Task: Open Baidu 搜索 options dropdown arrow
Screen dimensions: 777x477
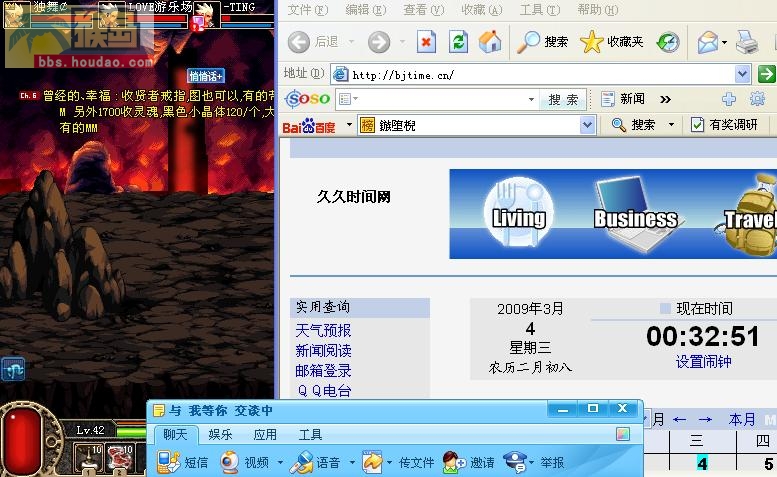Action: [671, 125]
